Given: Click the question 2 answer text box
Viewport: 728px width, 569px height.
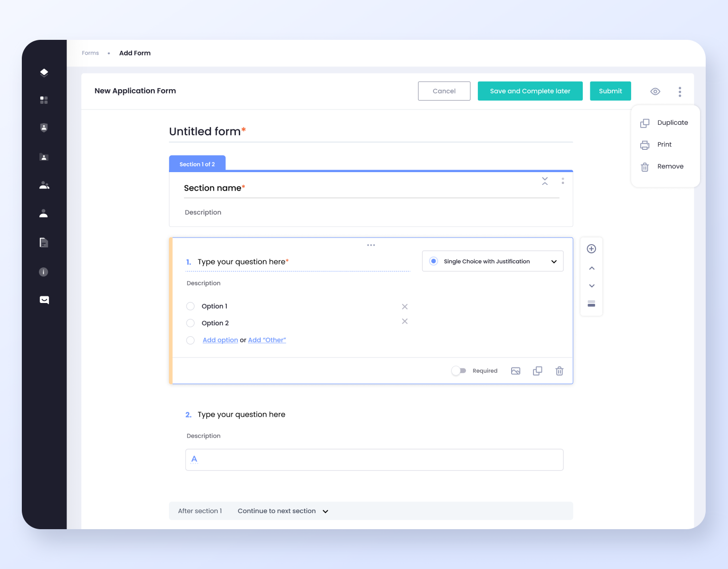Looking at the screenshot, I should click(x=374, y=460).
